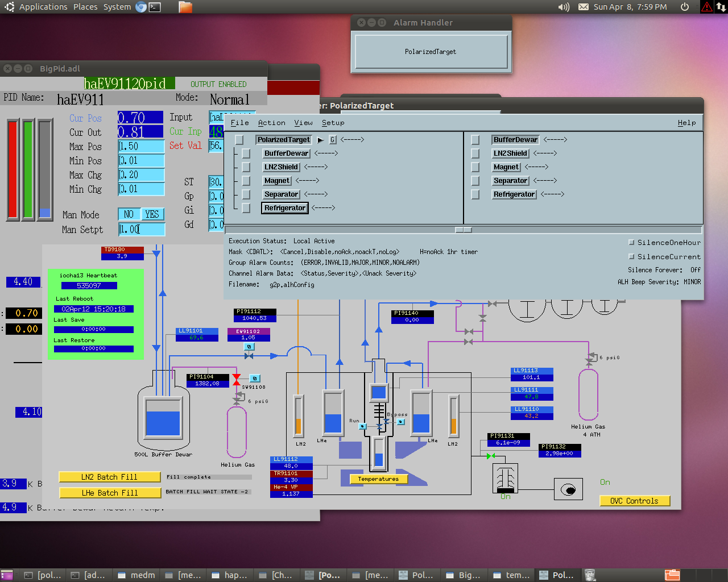Open the power session menu icon
This screenshot has width=728, height=582.
coord(685,7)
